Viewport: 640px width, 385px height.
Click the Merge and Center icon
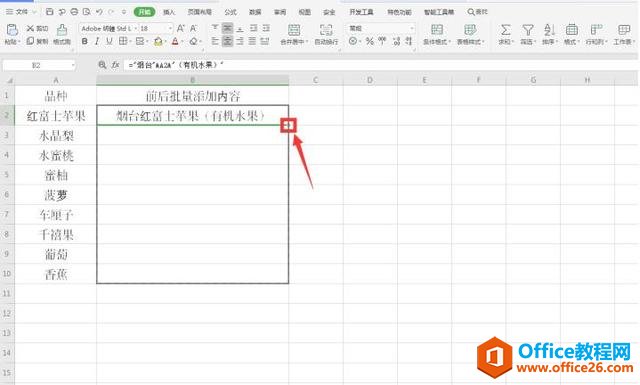pyautogui.click(x=294, y=30)
